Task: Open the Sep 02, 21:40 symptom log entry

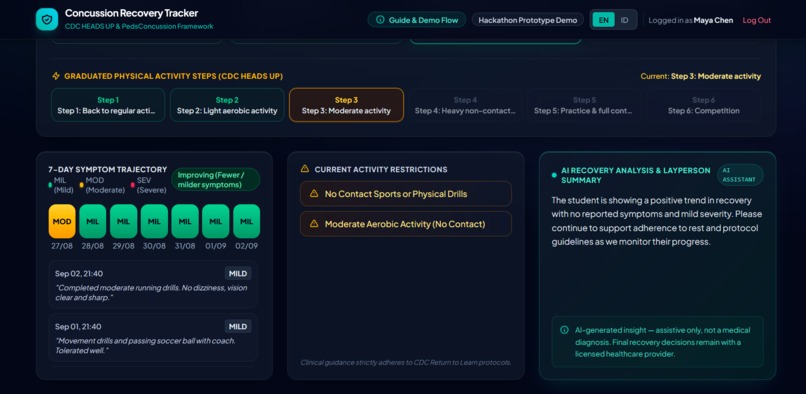Action: 153,284
